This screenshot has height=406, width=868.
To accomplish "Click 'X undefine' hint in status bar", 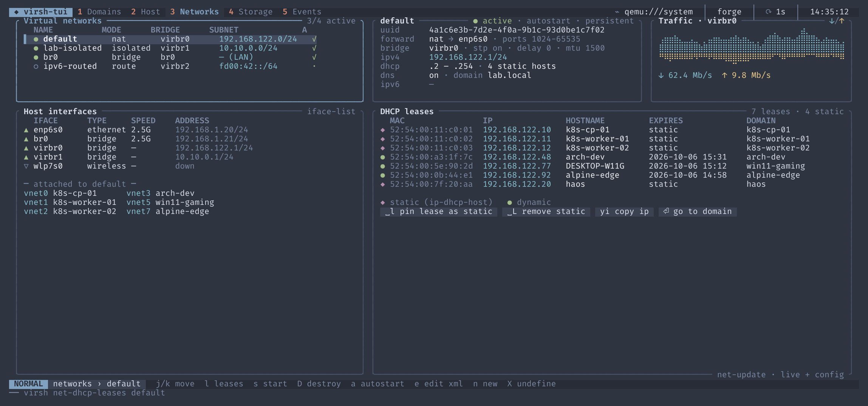I will click(531, 384).
